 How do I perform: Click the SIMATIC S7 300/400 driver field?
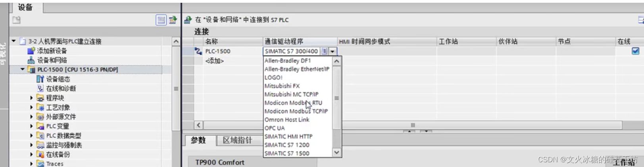[292, 51]
